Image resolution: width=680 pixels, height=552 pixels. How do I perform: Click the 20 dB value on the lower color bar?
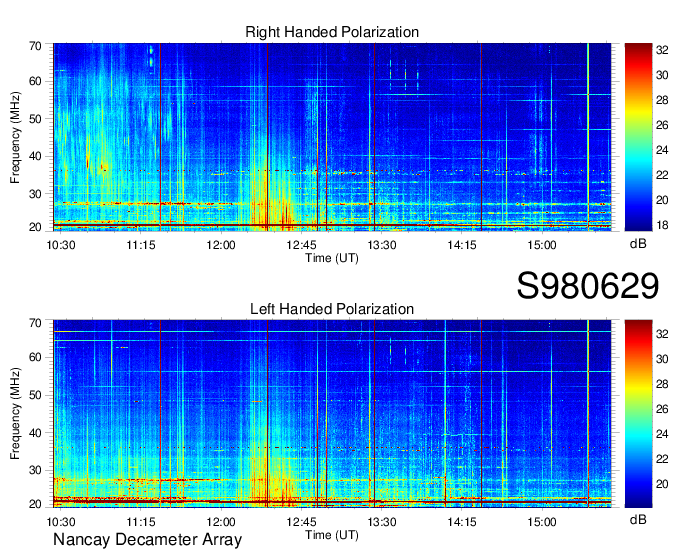coord(662,484)
